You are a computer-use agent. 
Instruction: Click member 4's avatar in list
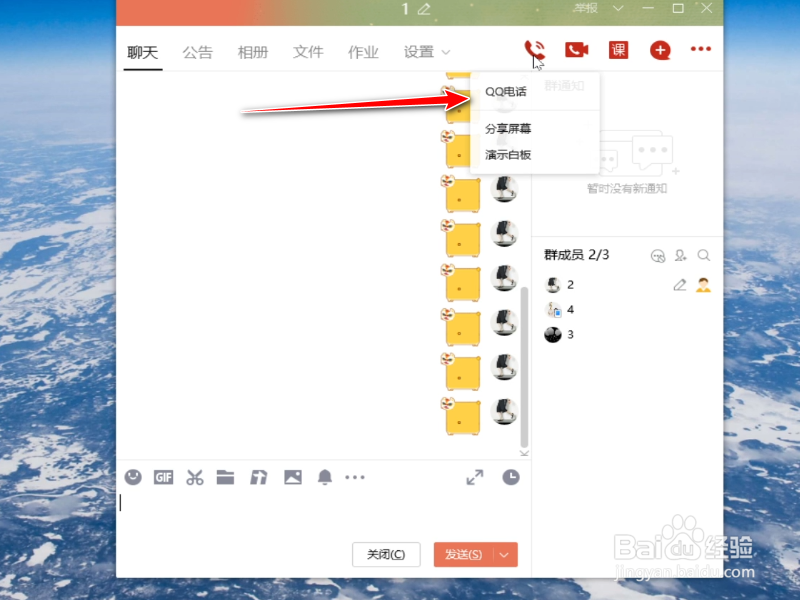(x=553, y=310)
